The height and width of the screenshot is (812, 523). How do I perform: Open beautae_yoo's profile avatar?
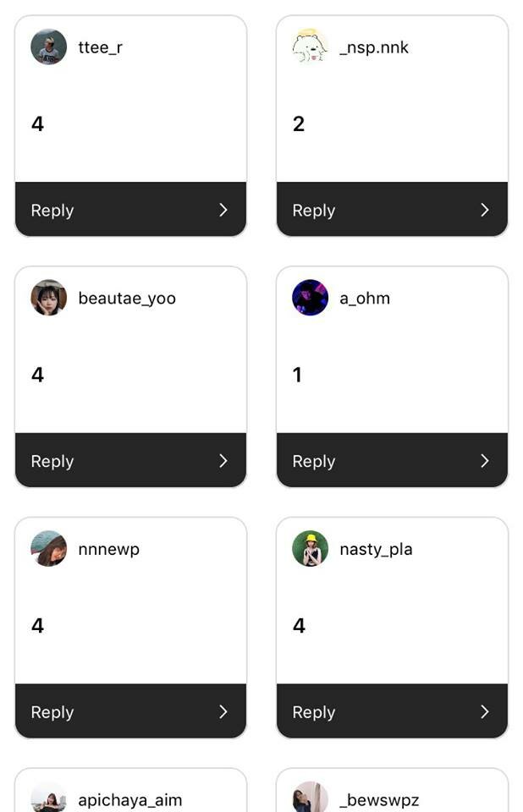coord(48,298)
